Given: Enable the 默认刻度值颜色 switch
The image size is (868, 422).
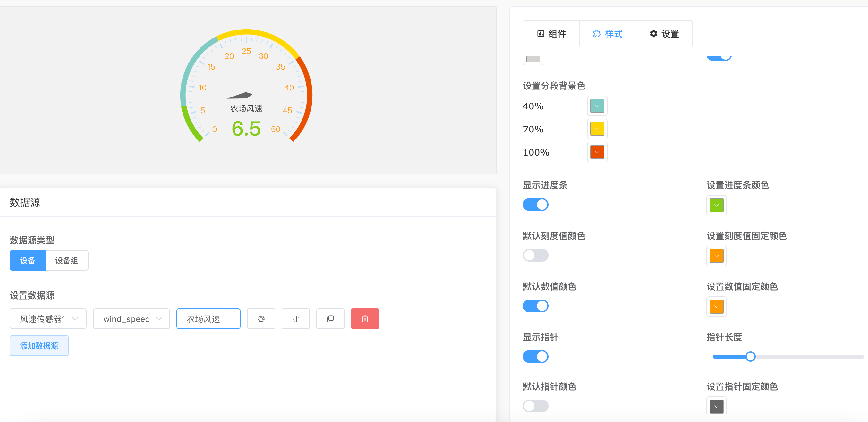Looking at the screenshot, I should [x=535, y=255].
